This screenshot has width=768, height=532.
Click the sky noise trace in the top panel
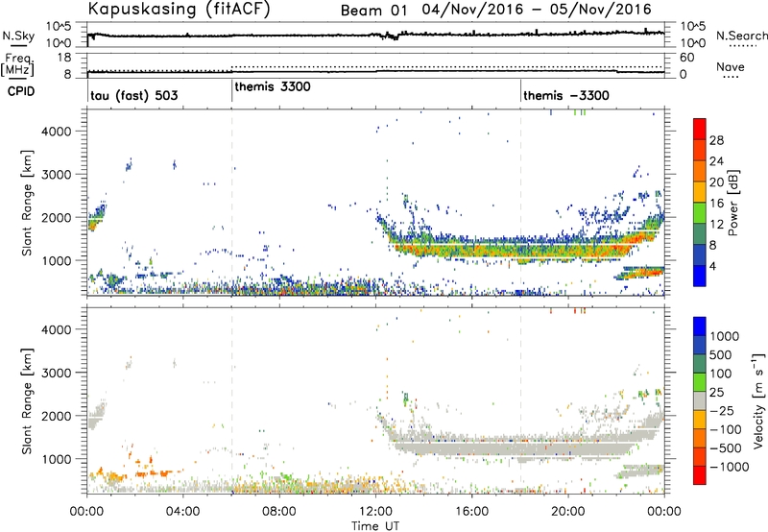[x=375, y=35]
